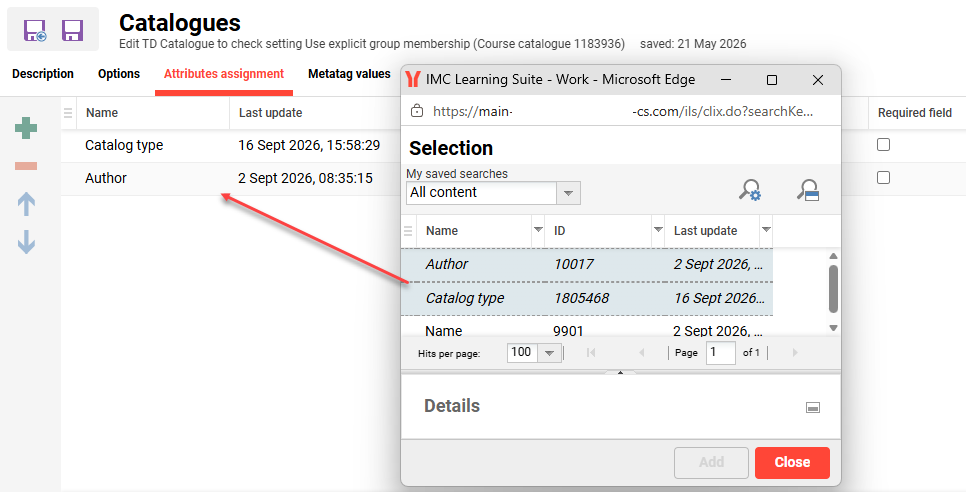966x492 pixels.
Task: Click the Details heading
Action: point(452,406)
